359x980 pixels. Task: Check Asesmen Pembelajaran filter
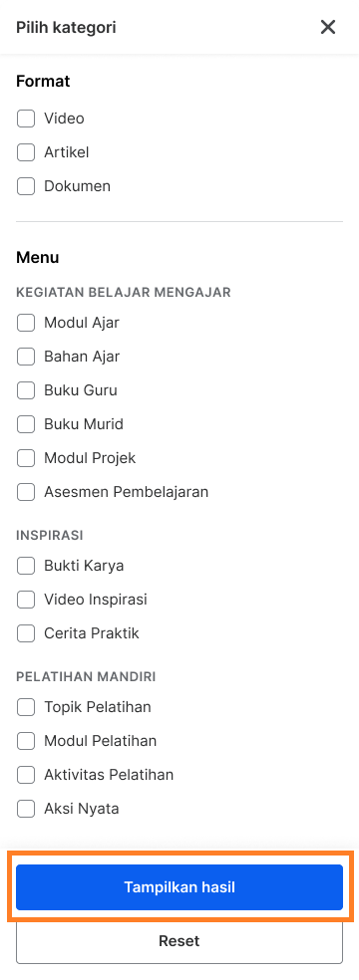pos(26,492)
